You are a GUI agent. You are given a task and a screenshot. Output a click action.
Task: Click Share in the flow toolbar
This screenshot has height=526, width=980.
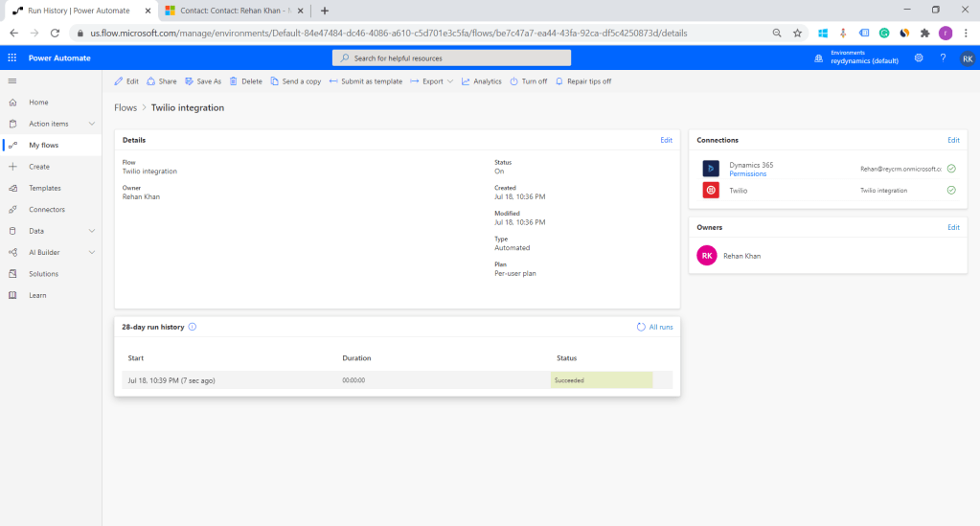coord(161,81)
